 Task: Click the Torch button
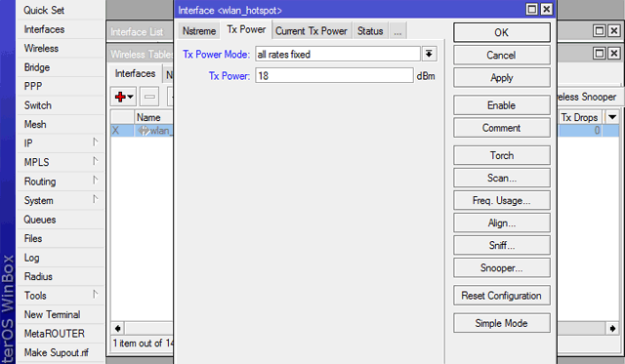coord(501,155)
